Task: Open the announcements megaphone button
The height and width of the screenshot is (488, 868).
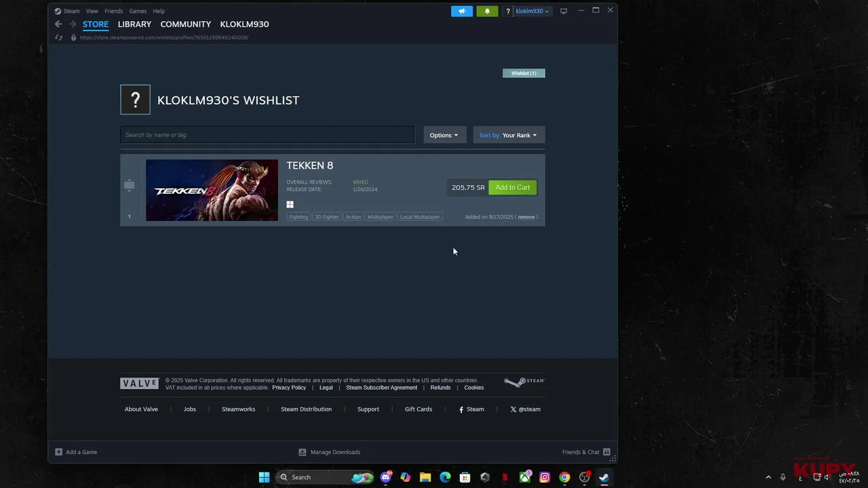Action: (462, 11)
